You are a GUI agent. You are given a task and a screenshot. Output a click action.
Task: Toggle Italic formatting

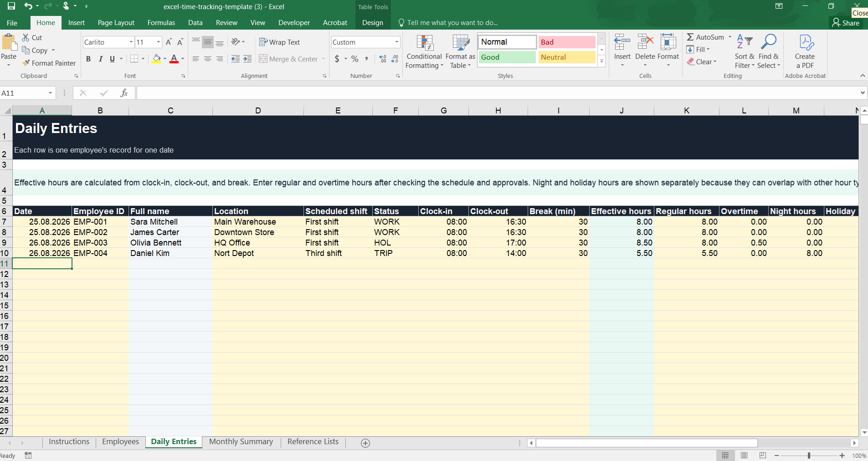click(x=100, y=59)
